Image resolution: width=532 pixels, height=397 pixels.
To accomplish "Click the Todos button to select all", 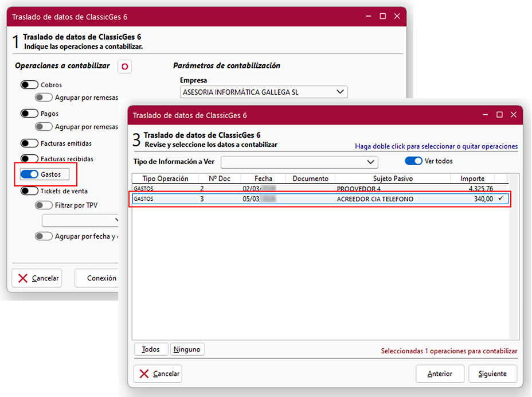I will click(x=151, y=349).
